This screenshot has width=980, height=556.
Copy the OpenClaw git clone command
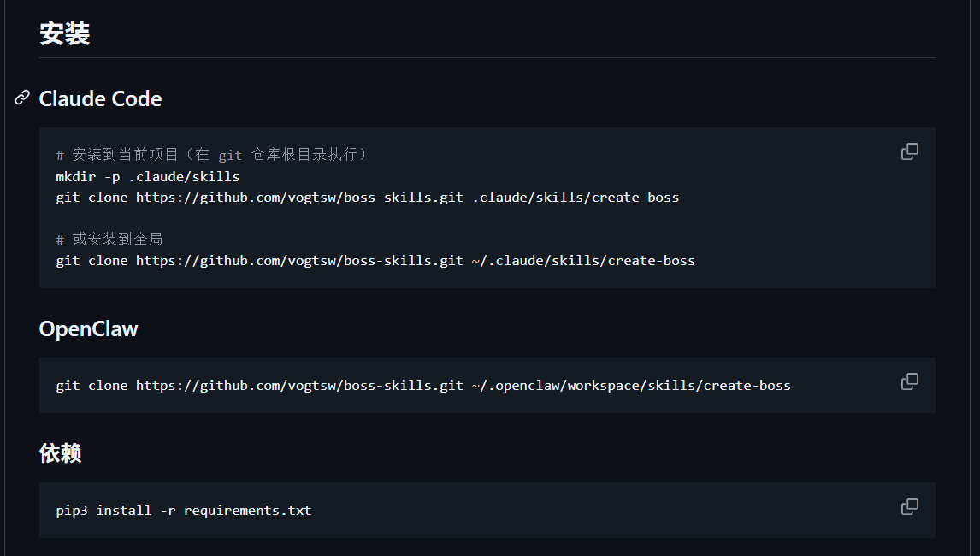[910, 382]
